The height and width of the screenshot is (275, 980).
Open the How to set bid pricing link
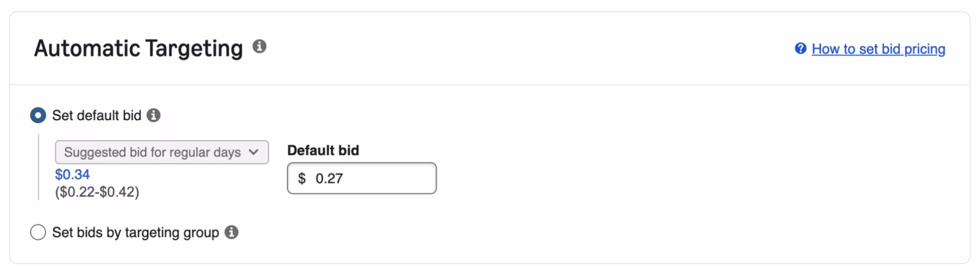point(878,49)
